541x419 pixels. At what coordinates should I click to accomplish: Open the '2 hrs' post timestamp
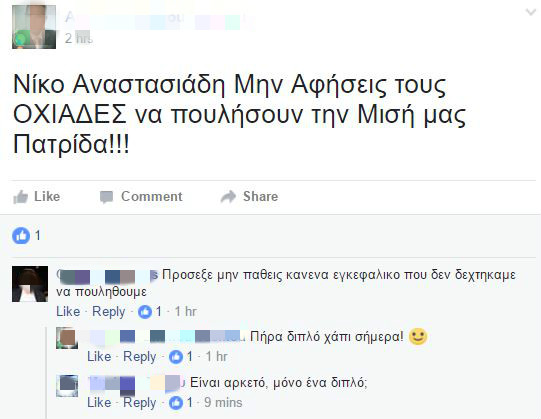click(79, 38)
